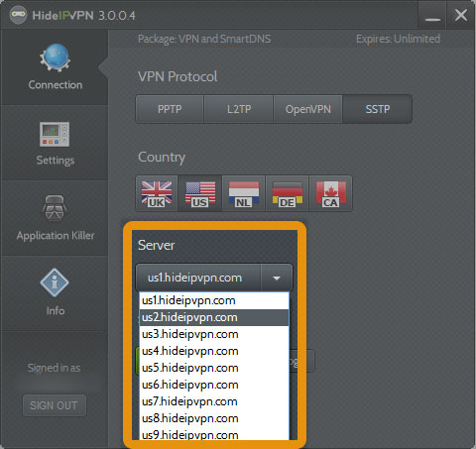Viewport: 476px width, 449px height.
Task: Open the Application Killer section
Action: tap(55, 218)
